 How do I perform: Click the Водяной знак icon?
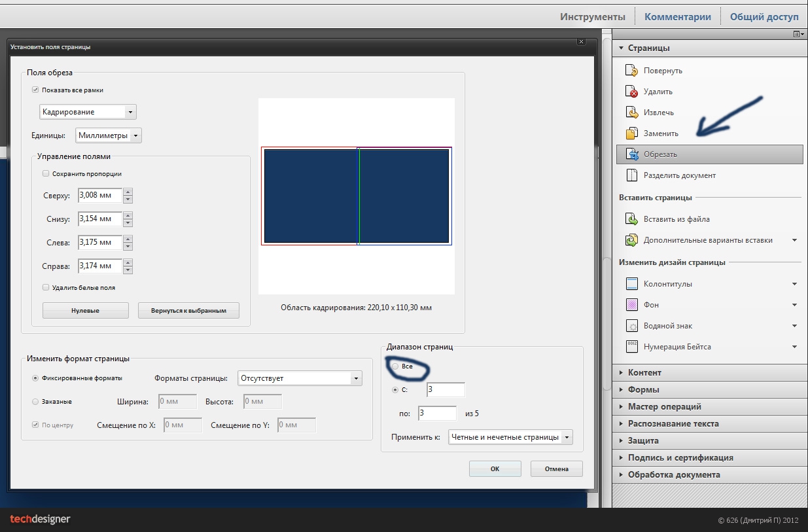coord(631,326)
